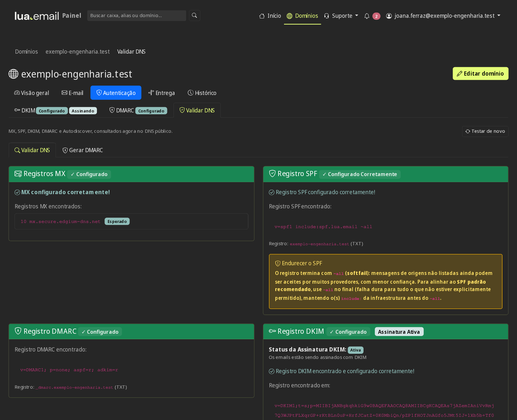This screenshot has height=420, width=517.
Task: Click the Esperado badge in MX record
Action: [x=117, y=221]
